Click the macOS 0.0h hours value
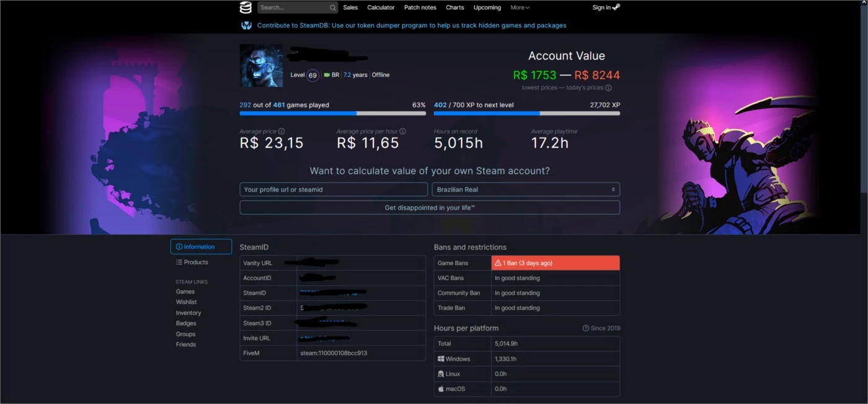The height and width of the screenshot is (404, 868). tap(501, 389)
